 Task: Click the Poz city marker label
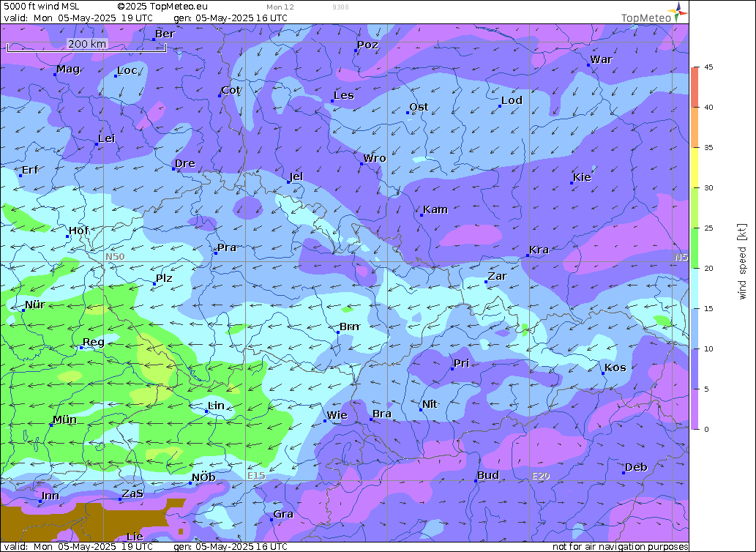click(x=367, y=45)
